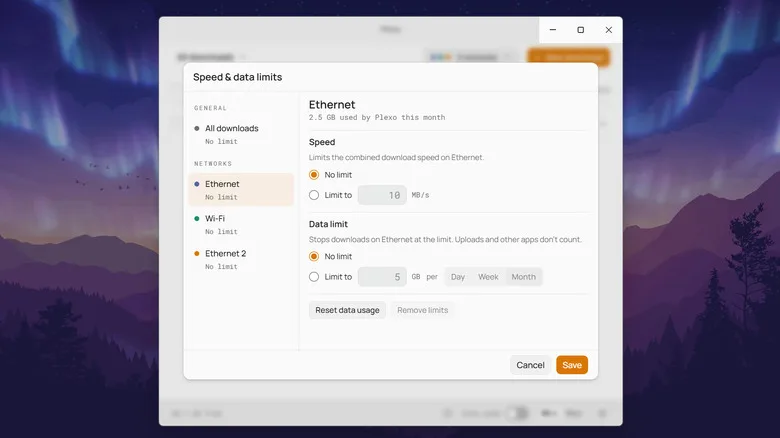
Task: Maximize the Plexo window
Action: point(581,30)
